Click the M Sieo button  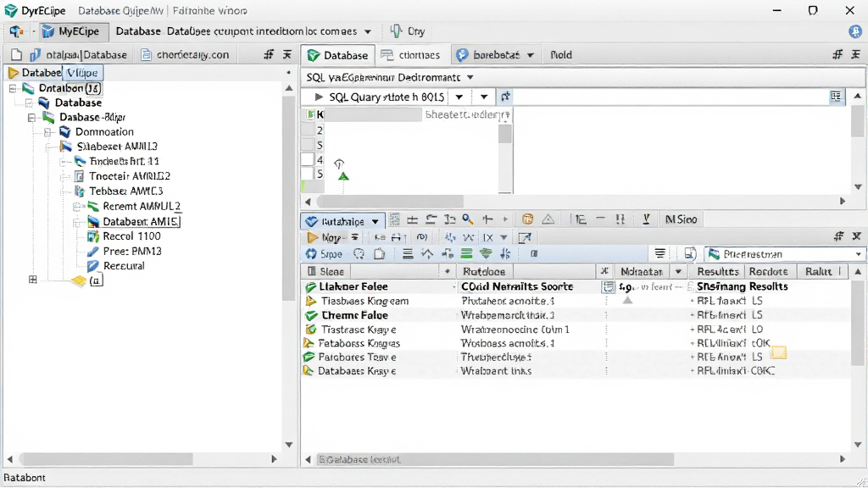point(681,219)
